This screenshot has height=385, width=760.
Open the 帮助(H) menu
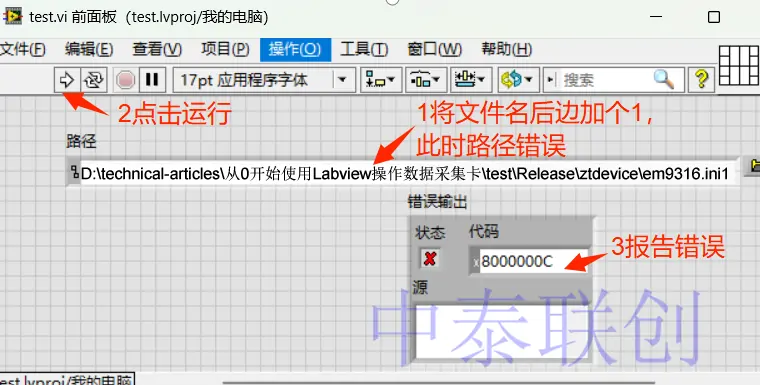[x=507, y=49]
